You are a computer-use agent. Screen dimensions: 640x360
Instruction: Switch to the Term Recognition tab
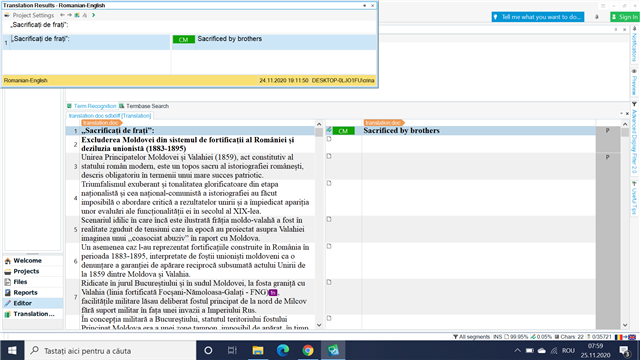pos(92,106)
